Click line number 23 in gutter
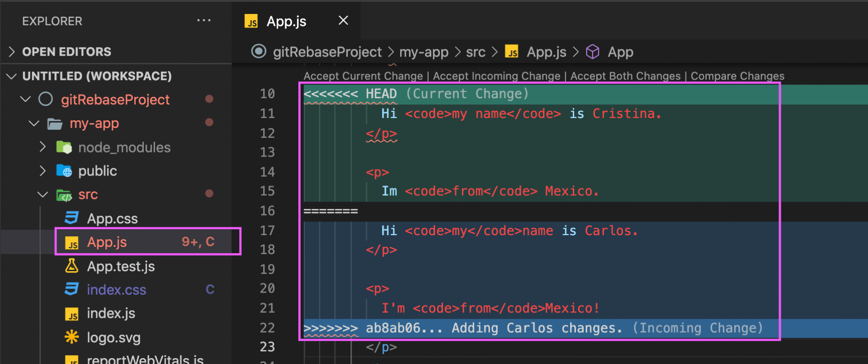This screenshot has width=868, height=364. point(267,347)
